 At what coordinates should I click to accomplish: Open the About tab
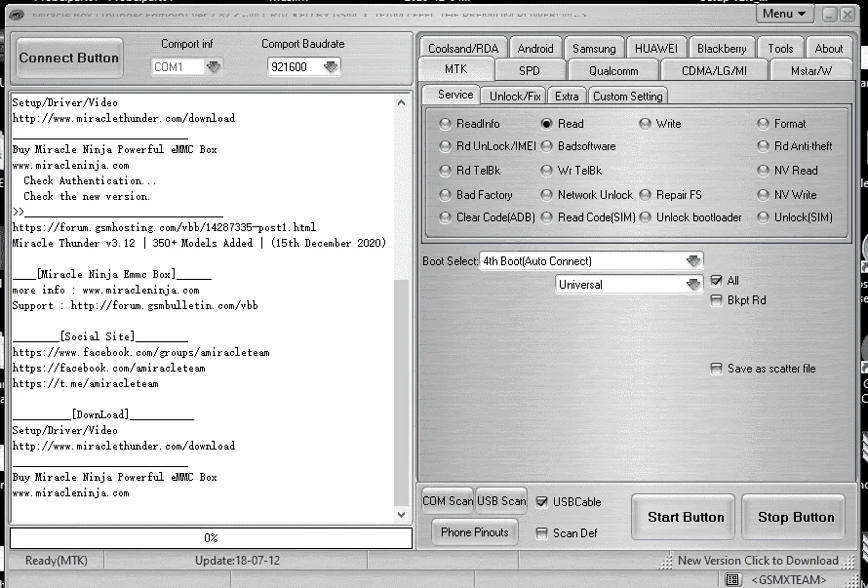click(829, 48)
